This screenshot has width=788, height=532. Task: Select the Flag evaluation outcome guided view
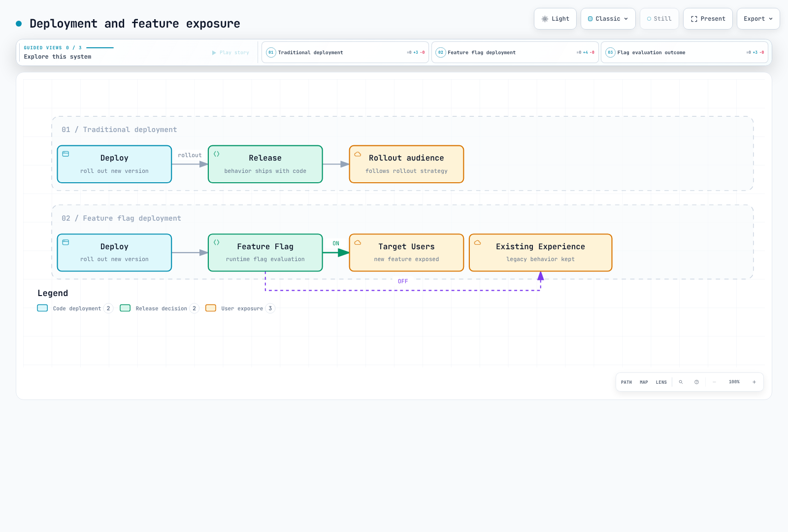tap(685, 52)
